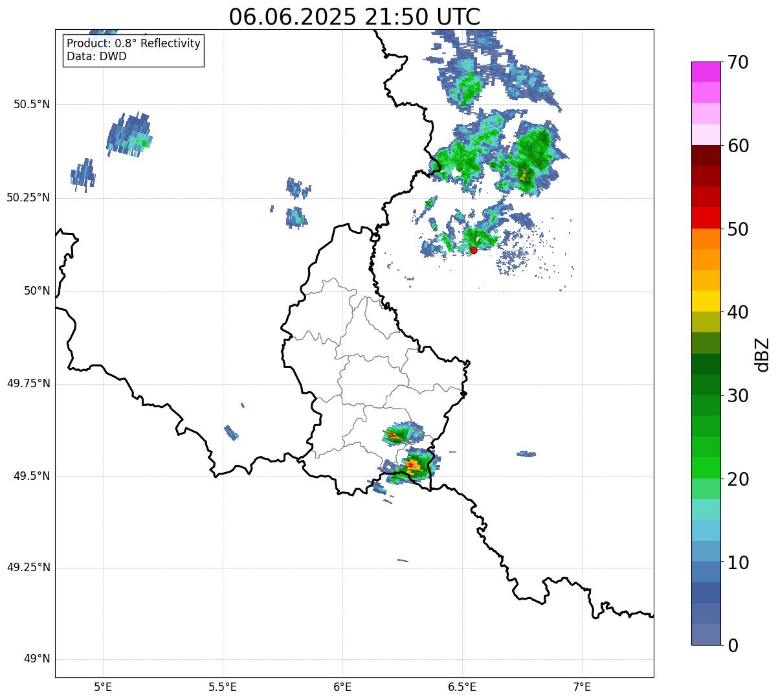The image size is (778, 700).
Task: Click the 6°E longitude label
Action: pyautogui.click(x=342, y=687)
